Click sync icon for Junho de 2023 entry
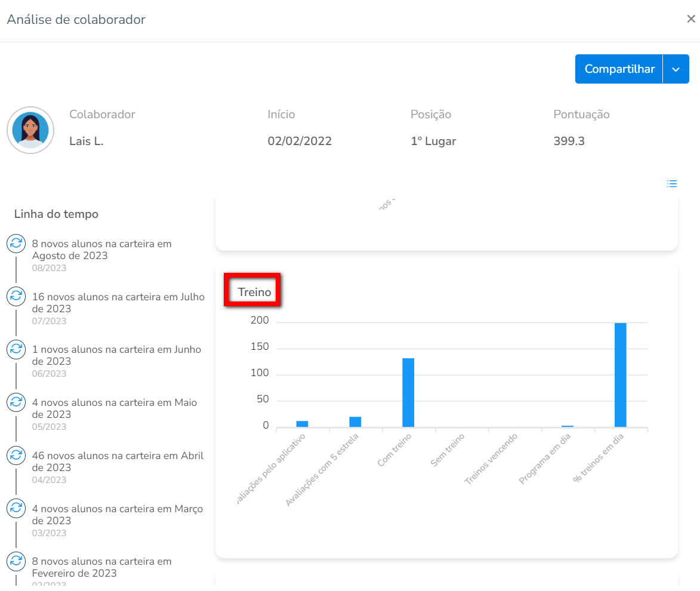 pyautogui.click(x=16, y=349)
